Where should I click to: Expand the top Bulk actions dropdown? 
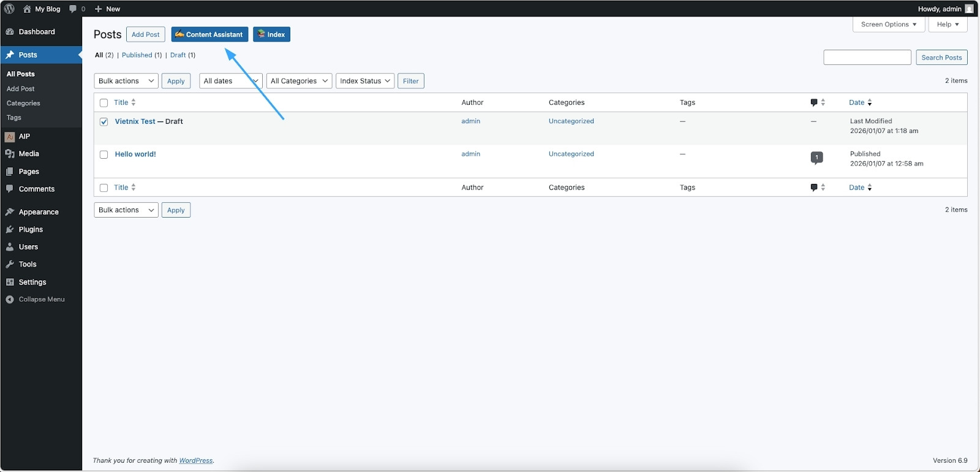[126, 81]
